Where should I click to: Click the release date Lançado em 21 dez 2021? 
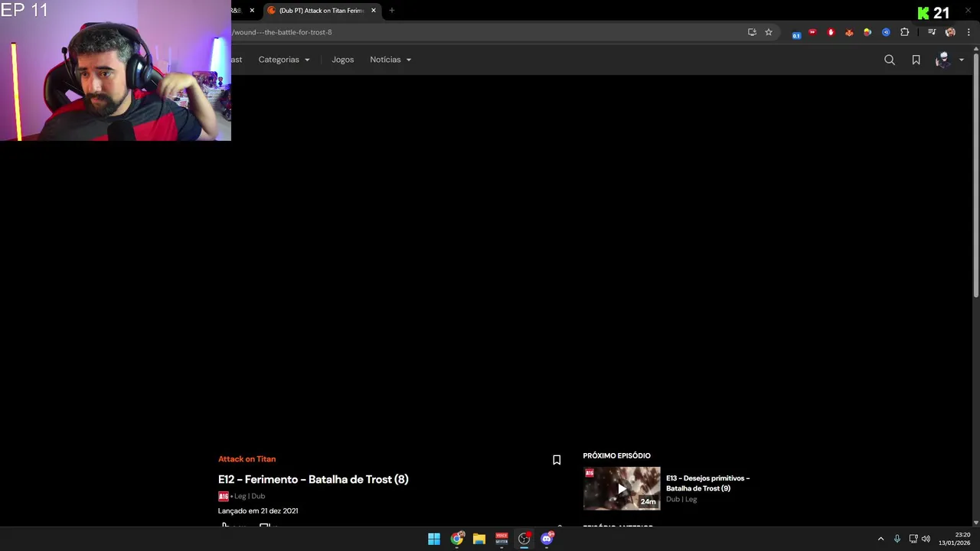[x=258, y=510]
